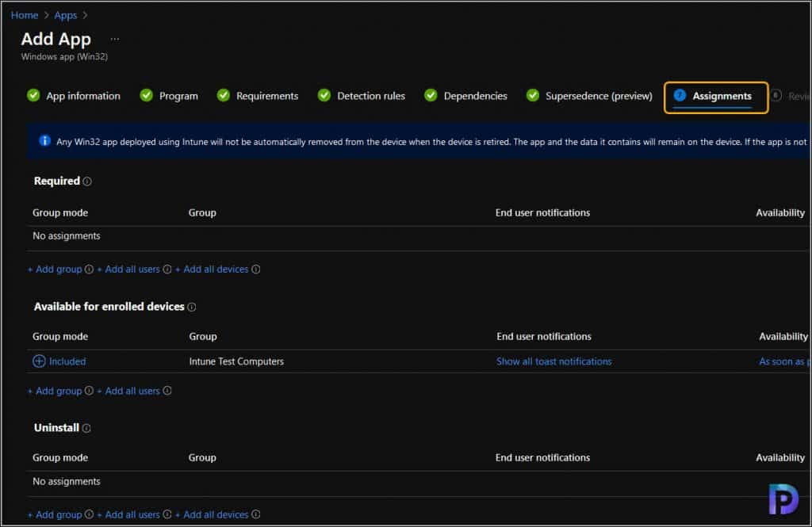
Task: Click Group mode column header in Required table
Action: pos(60,212)
